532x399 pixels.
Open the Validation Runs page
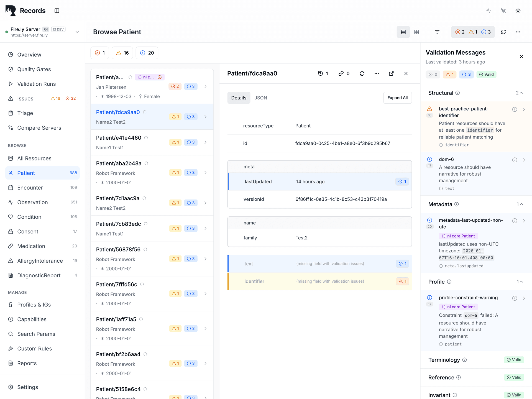(36, 84)
